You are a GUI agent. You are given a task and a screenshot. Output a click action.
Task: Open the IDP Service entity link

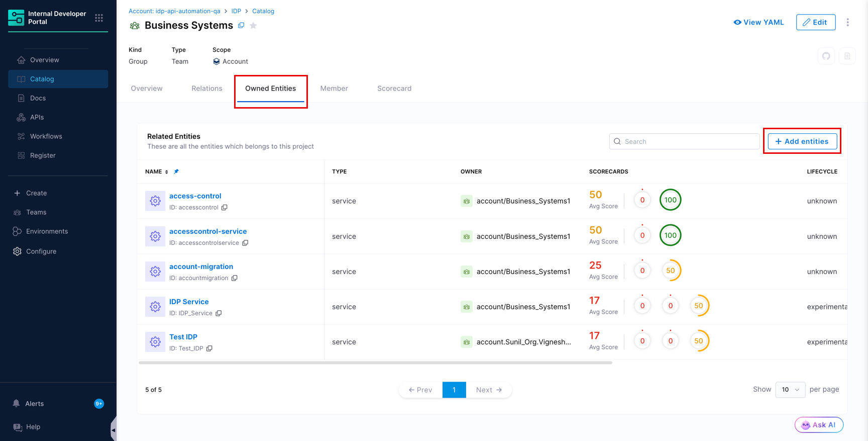189,302
